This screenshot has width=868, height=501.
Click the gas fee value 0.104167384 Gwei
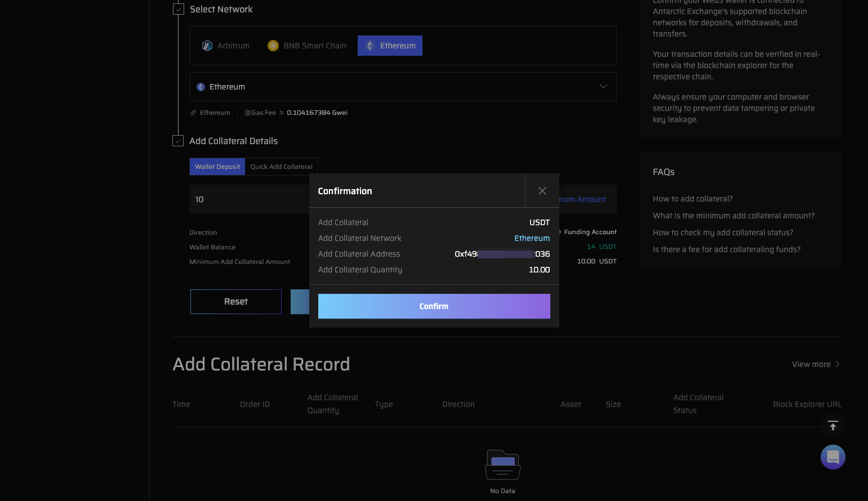click(317, 113)
